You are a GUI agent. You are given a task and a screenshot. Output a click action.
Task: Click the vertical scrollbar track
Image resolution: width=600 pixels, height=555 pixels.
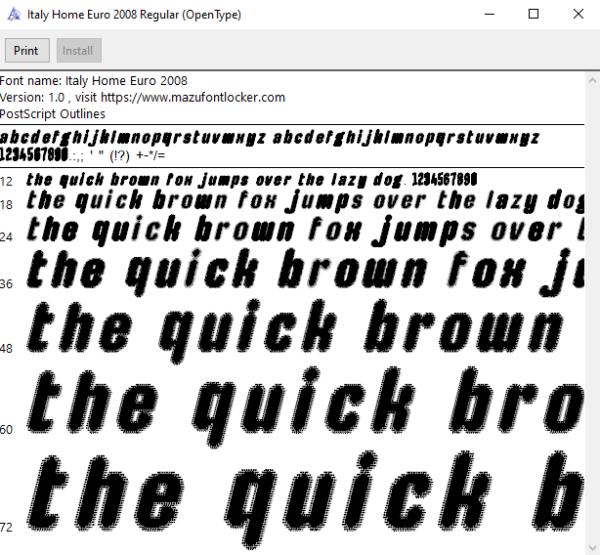[x=592, y=314]
